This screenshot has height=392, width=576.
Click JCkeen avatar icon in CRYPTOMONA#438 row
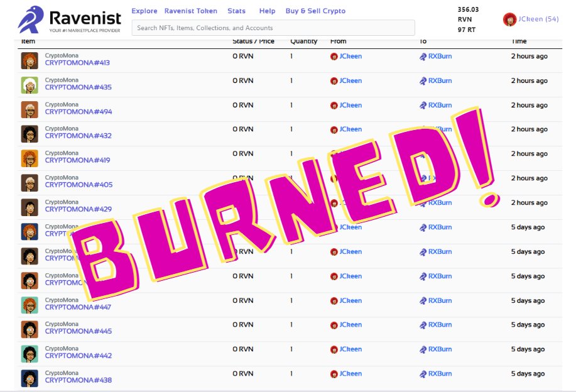click(x=334, y=374)
